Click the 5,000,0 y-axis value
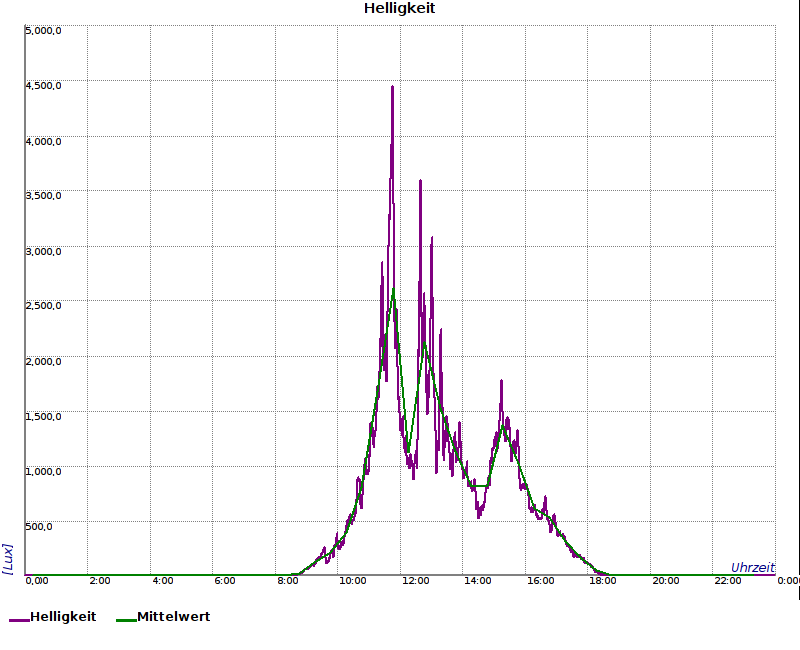This screenshot has height=650, width=800. point(43,31)
